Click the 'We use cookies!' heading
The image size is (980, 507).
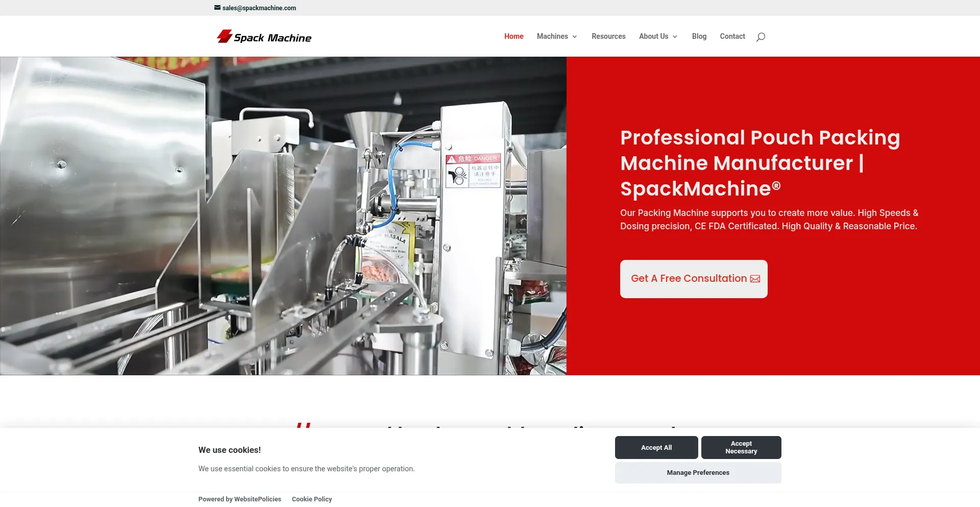(230, 450)
